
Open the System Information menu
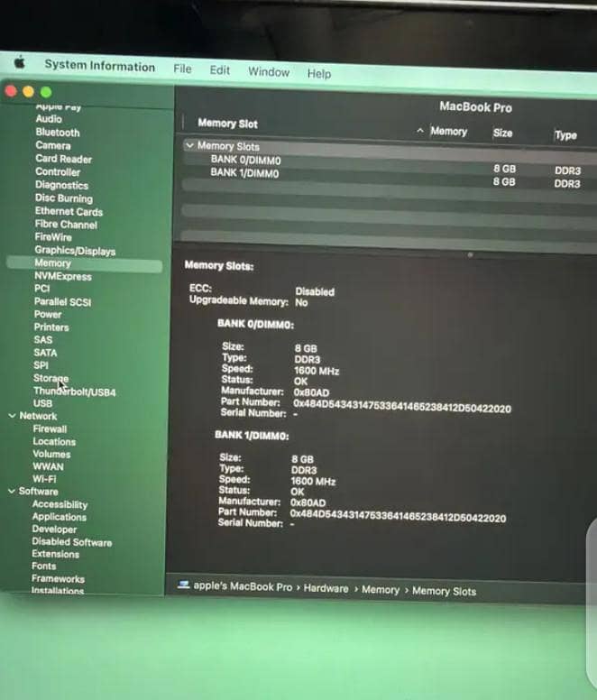click(99, 66)
